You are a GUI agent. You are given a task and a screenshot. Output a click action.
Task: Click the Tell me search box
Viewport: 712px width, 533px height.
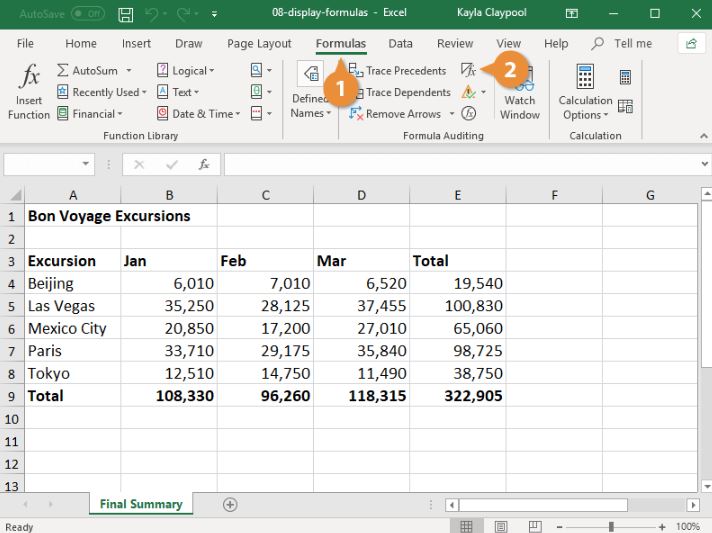pos(622,44)
